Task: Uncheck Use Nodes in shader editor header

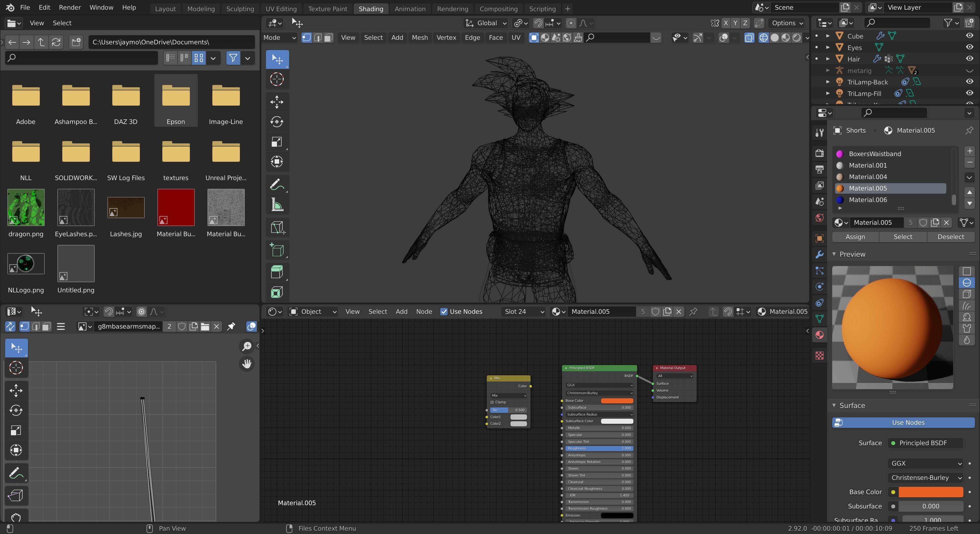Action: [444, 312]
